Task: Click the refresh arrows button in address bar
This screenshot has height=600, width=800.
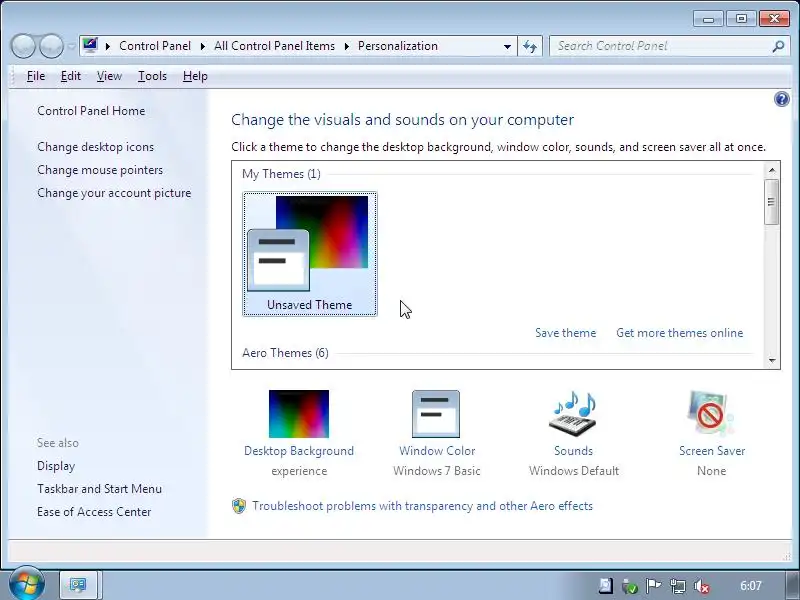Action: [530, 46]
